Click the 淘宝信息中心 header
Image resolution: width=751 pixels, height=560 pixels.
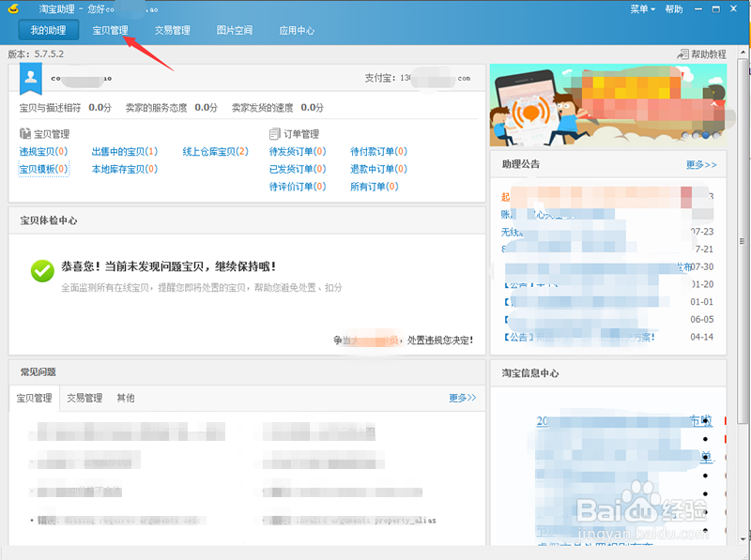click(x=530, y=373)
